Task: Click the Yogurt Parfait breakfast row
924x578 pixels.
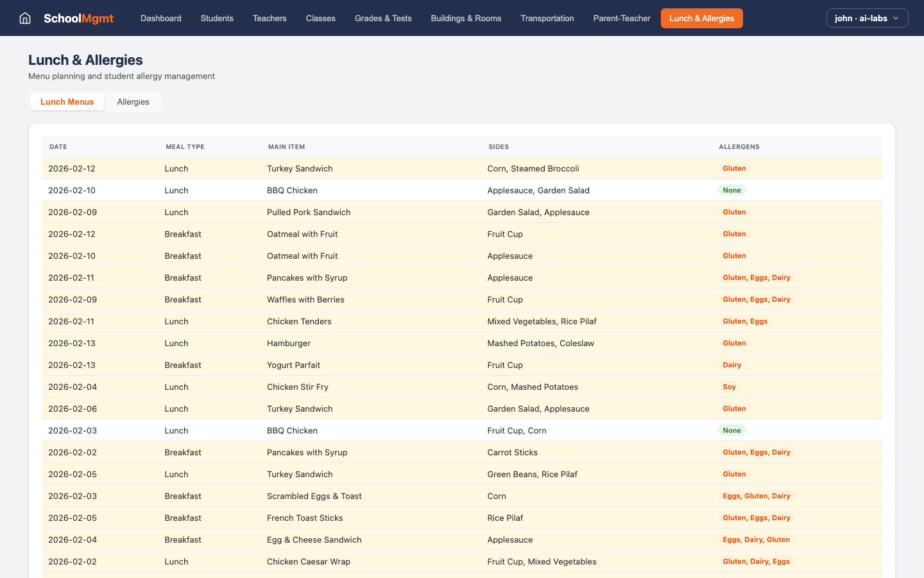Action: tap(293, 365)
